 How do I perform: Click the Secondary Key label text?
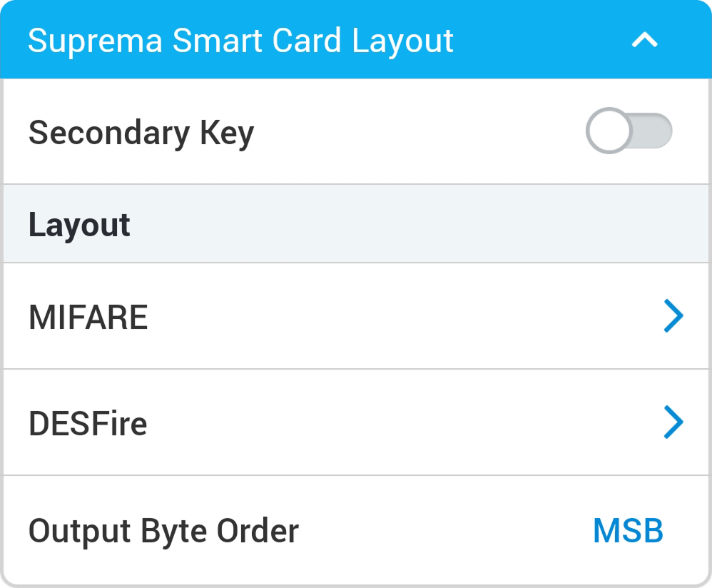pos(141,133)
